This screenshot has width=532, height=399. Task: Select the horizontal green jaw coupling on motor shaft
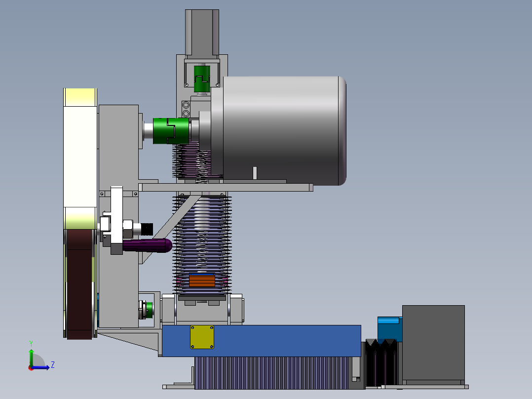coord(171,131)
